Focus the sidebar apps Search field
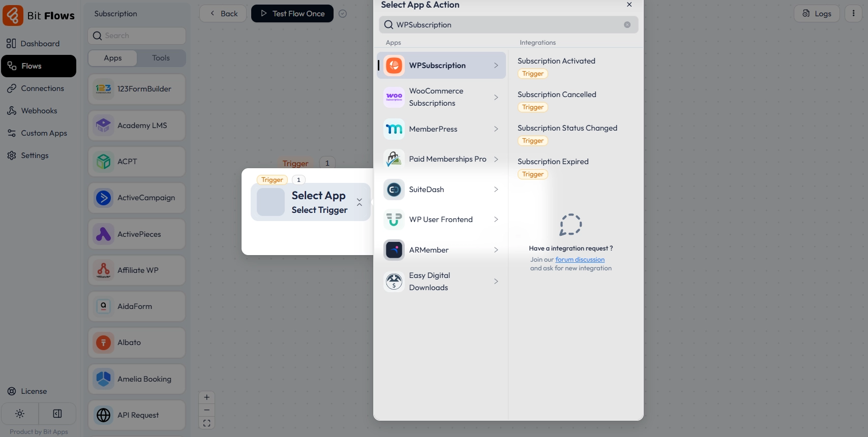 click(137, 36)
